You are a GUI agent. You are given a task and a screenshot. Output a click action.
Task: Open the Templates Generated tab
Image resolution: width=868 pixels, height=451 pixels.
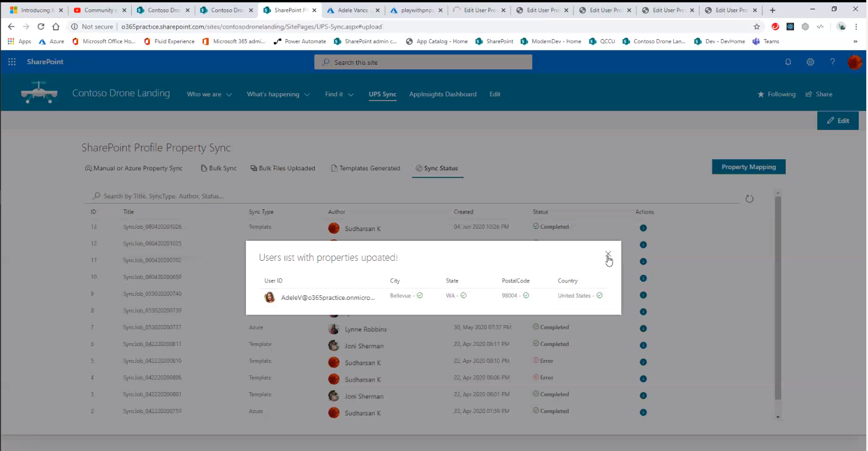(x=366, y=168)
